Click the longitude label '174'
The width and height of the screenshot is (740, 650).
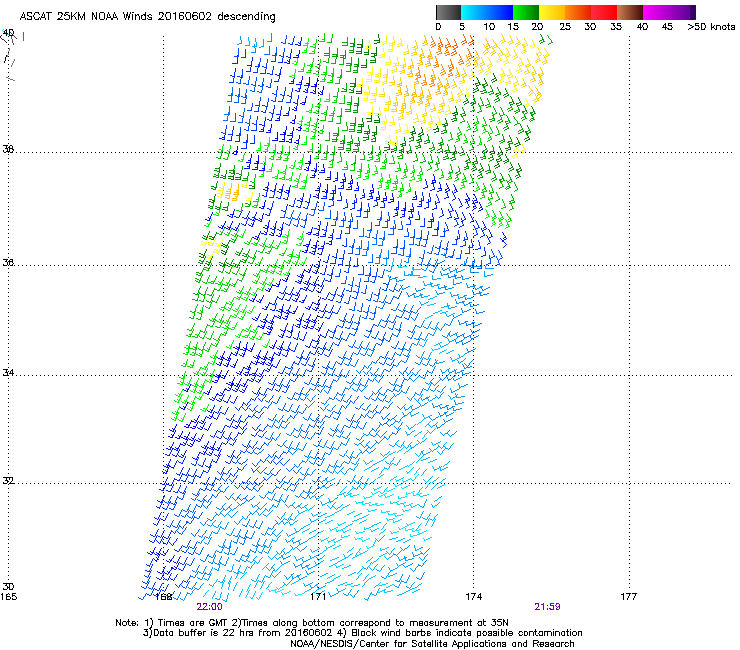(x=473, y=597)
